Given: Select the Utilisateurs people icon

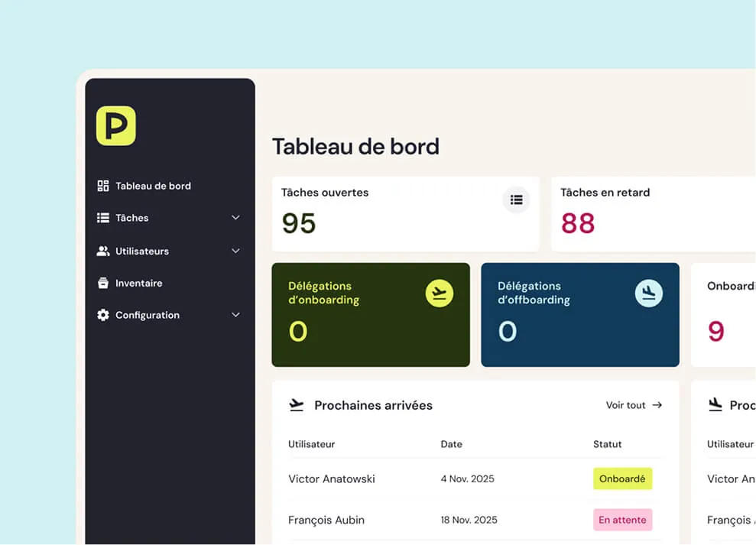Looking at the screenshot, I should [102, 251].
